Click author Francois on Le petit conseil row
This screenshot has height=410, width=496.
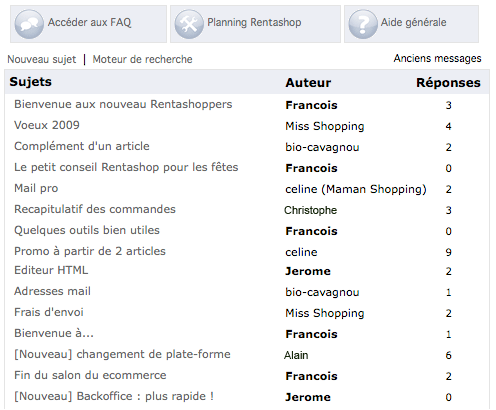pos(311,168)
